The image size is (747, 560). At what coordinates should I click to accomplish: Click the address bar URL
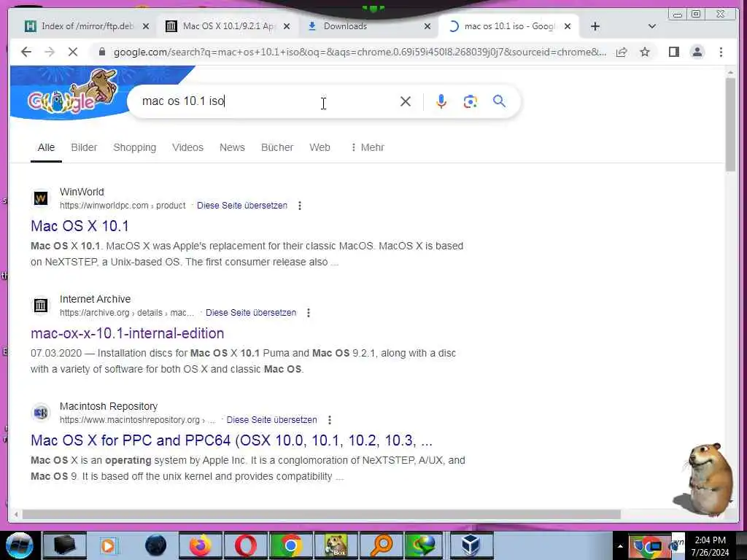click(x=360, y=52)
